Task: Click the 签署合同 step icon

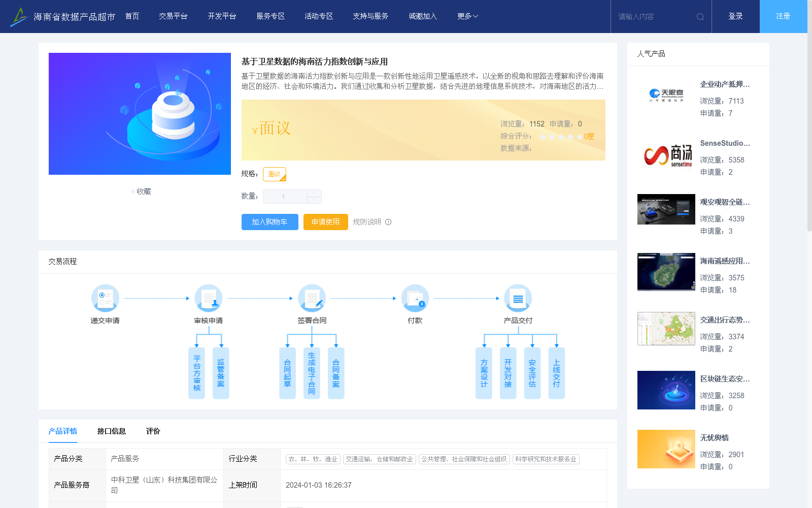Action: point(312,298)
